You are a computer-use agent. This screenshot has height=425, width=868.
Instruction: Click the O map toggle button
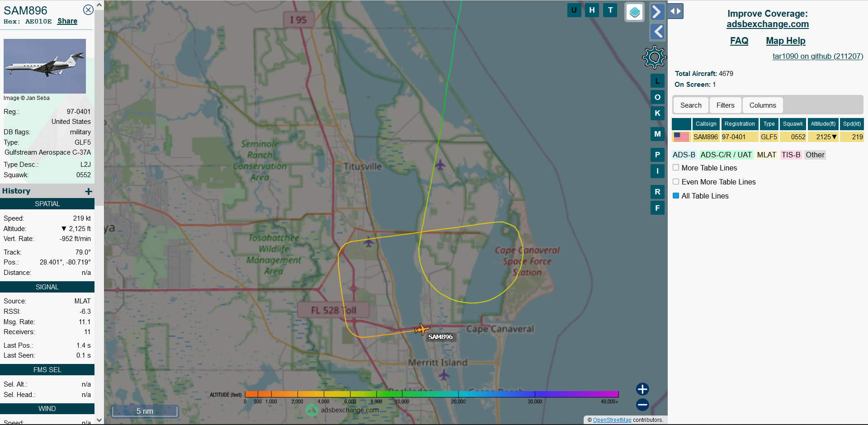pos(657,97)
